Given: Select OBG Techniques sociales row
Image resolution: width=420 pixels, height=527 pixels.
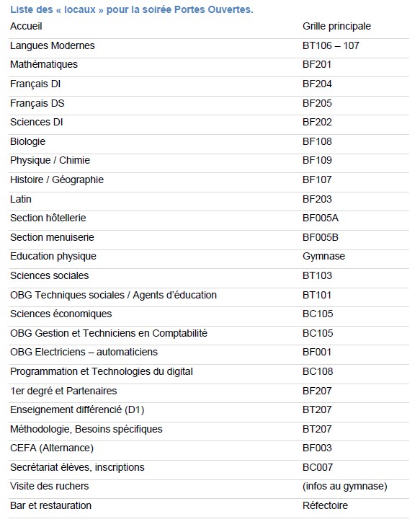Looking at the screenshot, I should coord(209,295).
